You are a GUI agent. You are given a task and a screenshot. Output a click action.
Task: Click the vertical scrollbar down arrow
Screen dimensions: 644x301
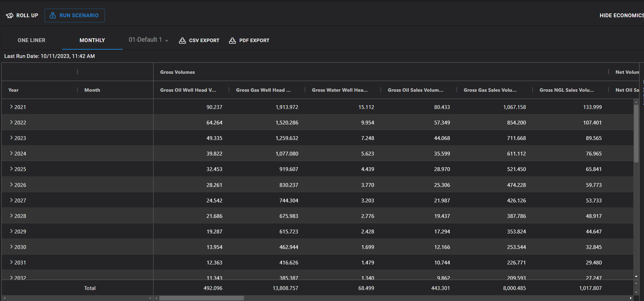[x=636, y=277]
